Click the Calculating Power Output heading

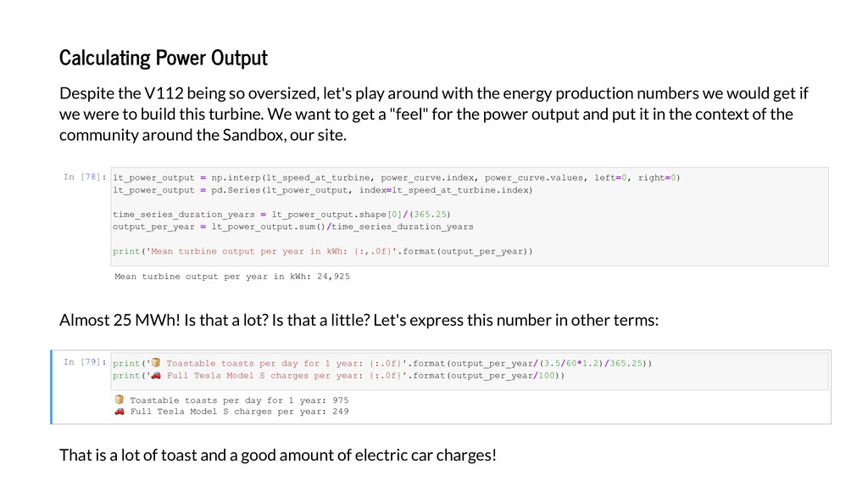(164, 58)
